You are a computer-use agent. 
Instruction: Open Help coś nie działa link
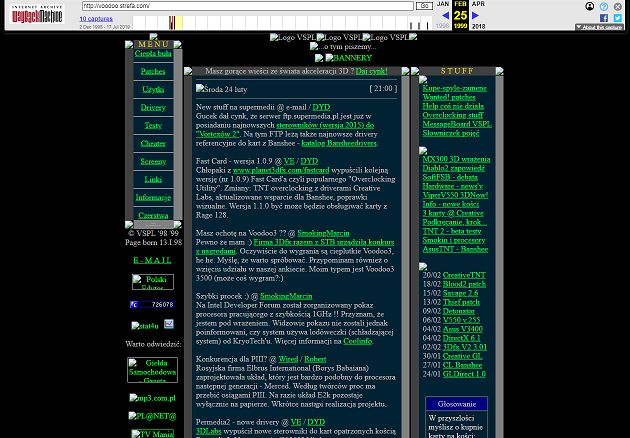click(453, 106)
